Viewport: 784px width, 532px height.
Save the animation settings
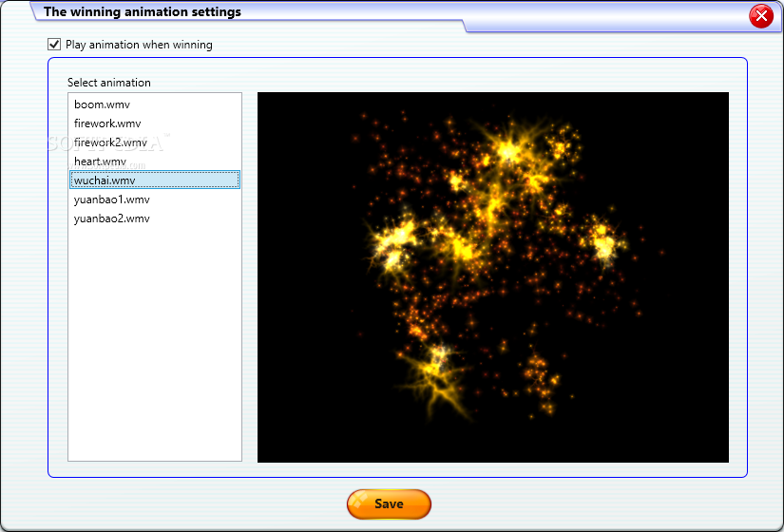[389, 504]
